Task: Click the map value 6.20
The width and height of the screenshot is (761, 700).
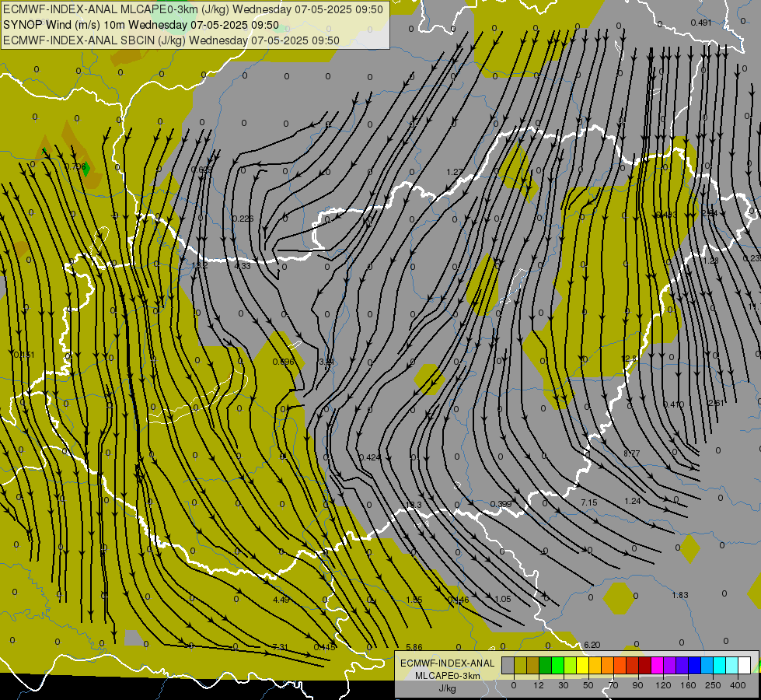Action: point(592,645)
